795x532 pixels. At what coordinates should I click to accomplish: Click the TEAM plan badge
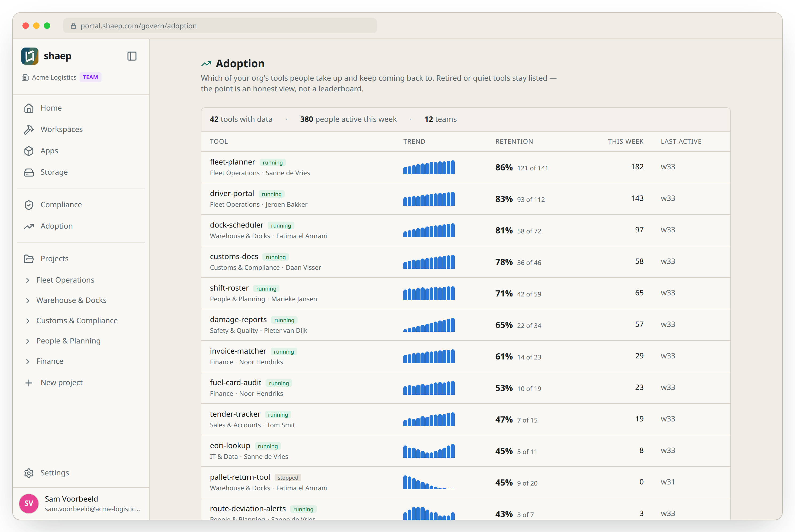pyautogui.click(x=90, y=77)
